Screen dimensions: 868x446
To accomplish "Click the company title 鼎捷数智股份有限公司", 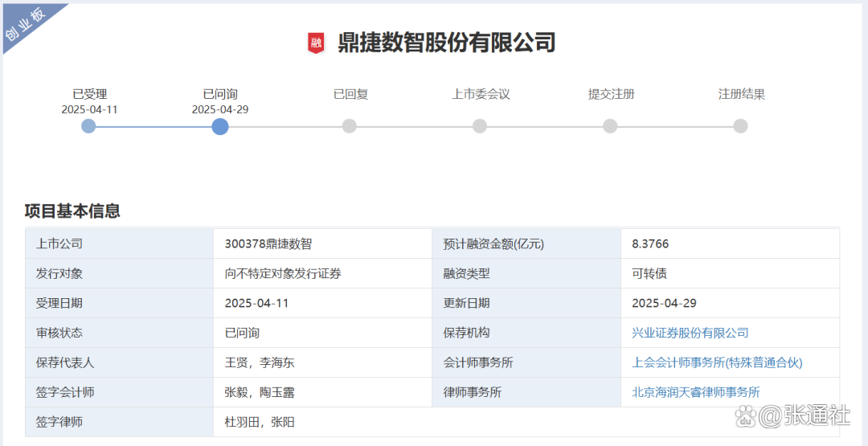I will click(x=446, y=43).
